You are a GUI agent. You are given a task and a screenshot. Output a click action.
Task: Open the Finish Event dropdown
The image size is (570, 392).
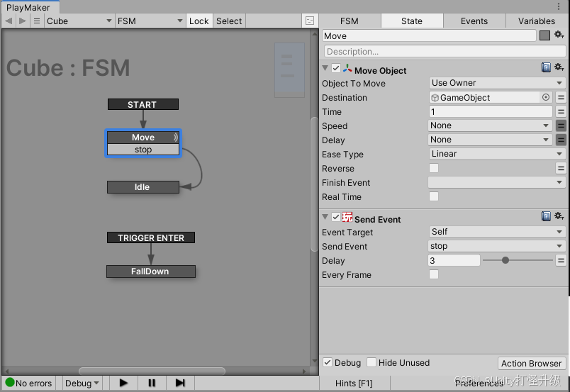(x=496, y=182)
